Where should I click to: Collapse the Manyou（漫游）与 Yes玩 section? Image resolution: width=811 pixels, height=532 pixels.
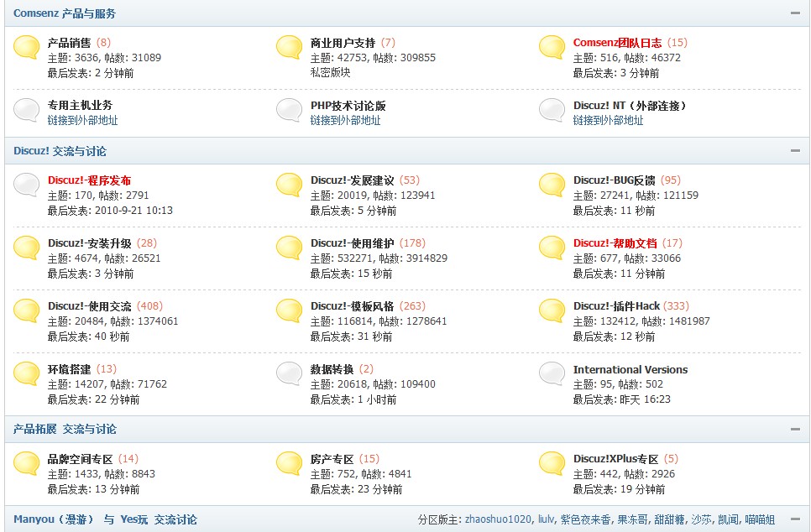796,519
